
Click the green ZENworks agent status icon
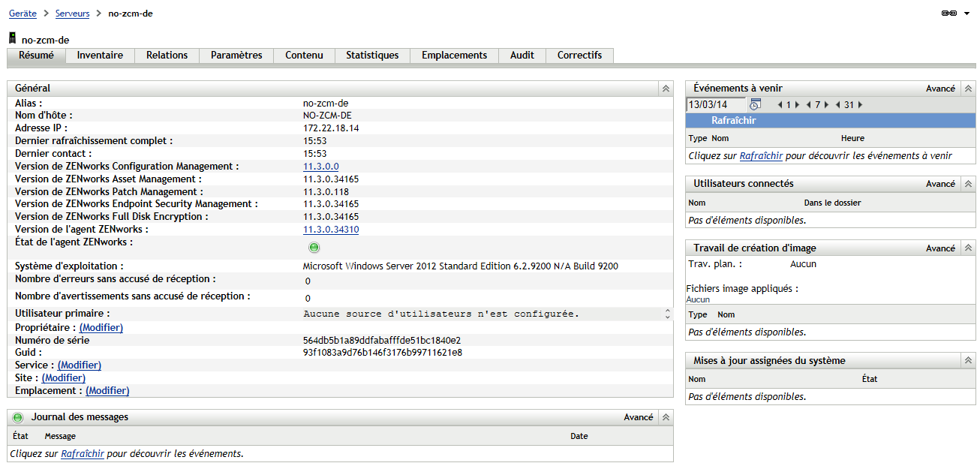pos(314,248)
